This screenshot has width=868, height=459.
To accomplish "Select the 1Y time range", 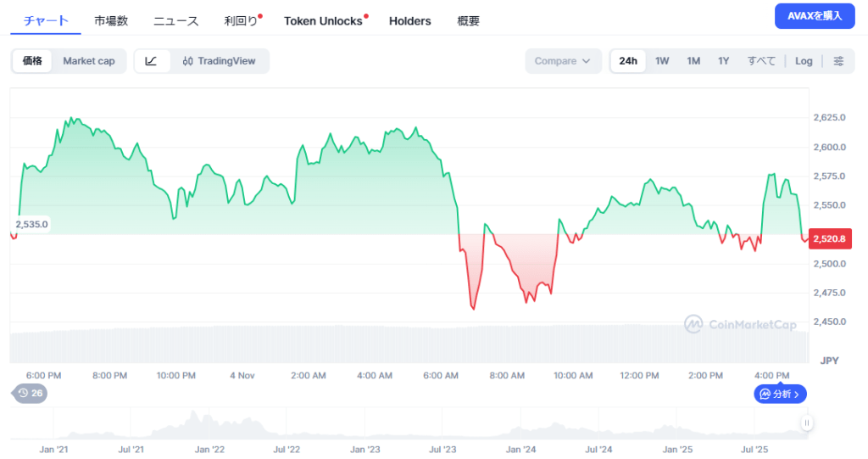I will tap(723, 61).
